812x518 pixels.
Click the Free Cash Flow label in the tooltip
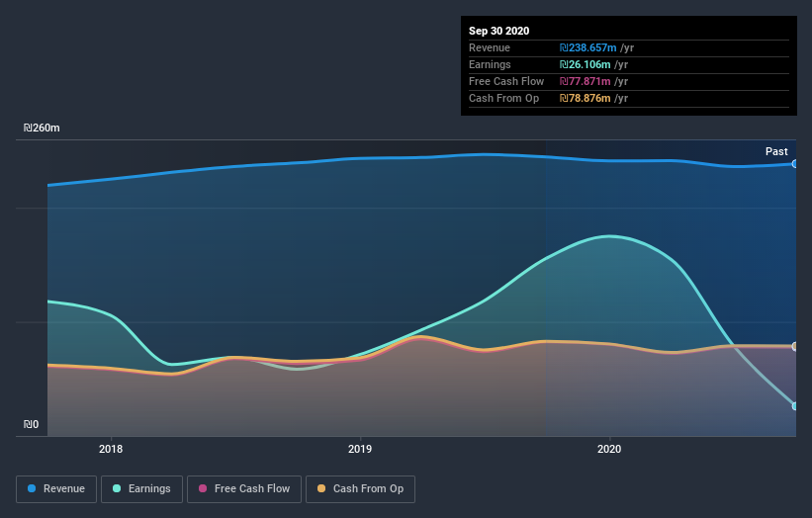(506, 81)
